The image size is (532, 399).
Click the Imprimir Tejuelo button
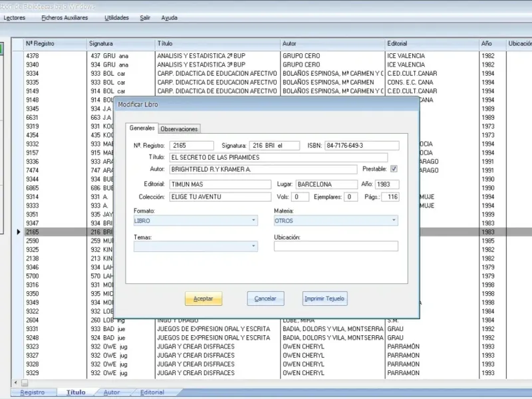(325, 299)
